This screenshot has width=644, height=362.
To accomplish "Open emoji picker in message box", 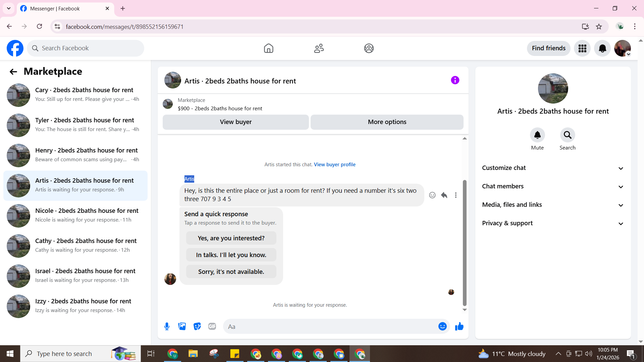I will click(x=442, y=326).
